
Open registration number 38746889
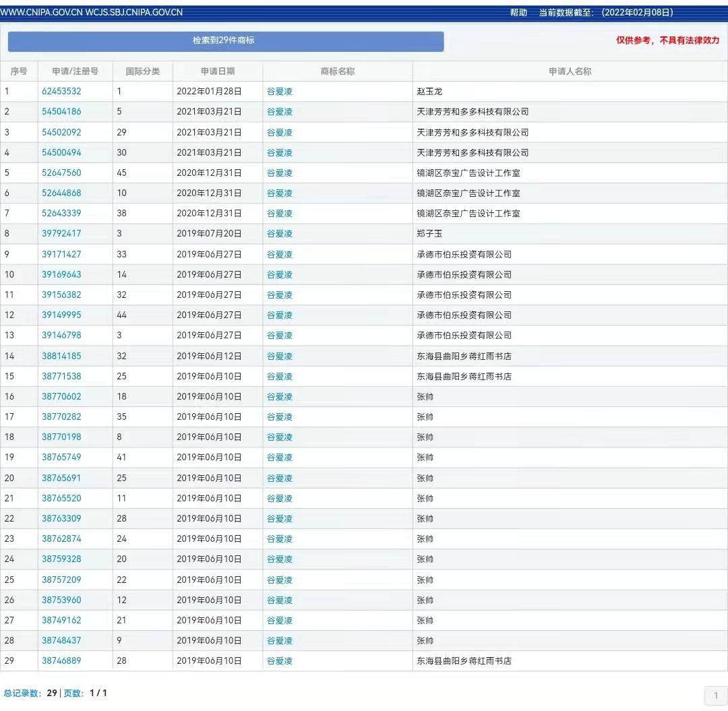[x=61, y=661]
